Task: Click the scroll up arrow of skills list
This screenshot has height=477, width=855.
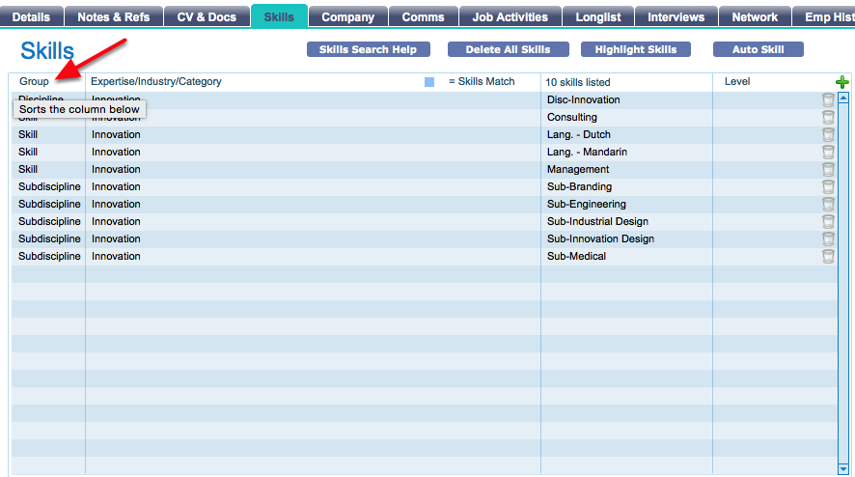Action: tap(844, 98)
